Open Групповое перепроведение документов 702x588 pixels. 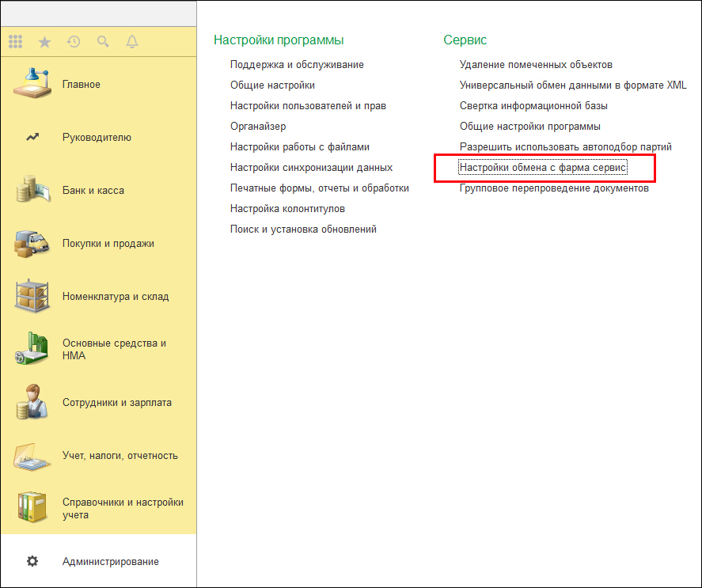(554, 188)
